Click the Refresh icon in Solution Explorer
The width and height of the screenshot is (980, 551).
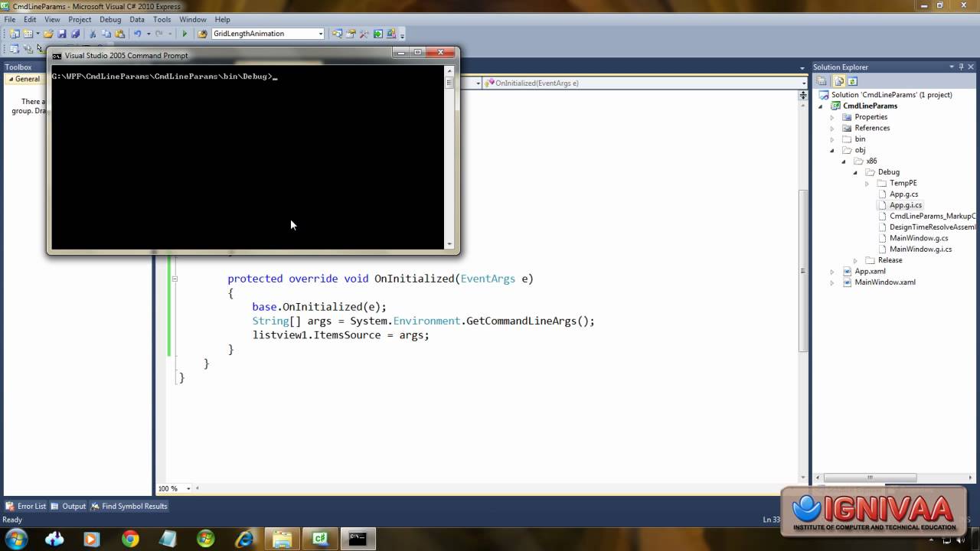click(852, 81)
